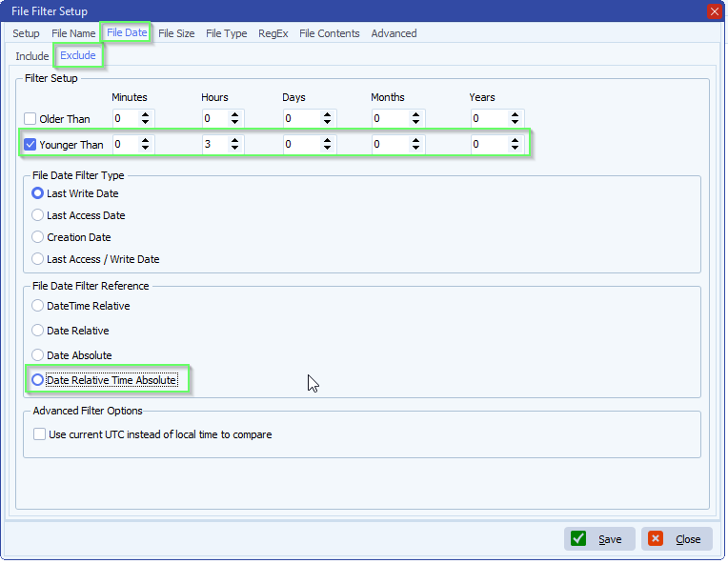Increase Older Than months with up arrow
The image size is (728, 564).
416,114
